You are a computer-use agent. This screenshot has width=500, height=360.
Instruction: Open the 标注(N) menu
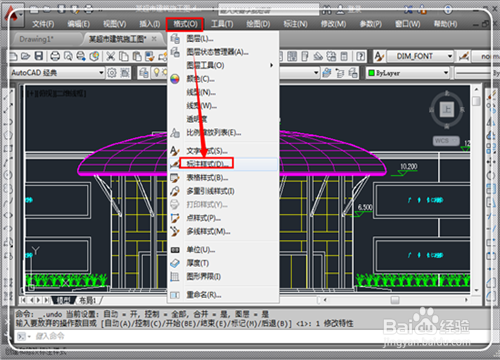click(x=295, y=24)
